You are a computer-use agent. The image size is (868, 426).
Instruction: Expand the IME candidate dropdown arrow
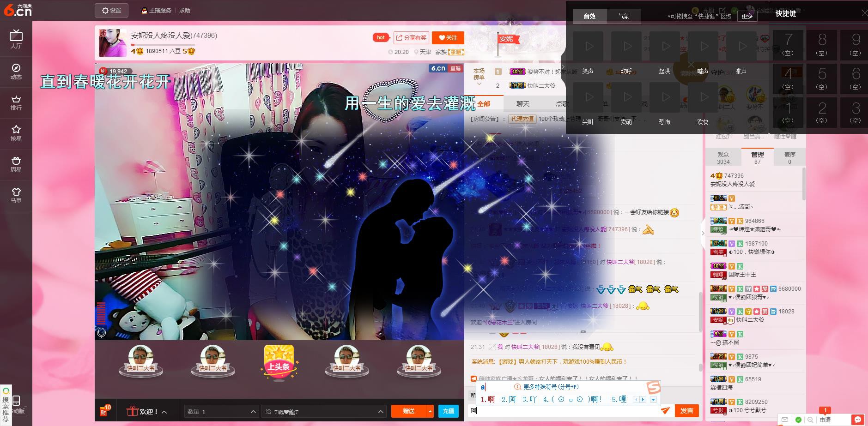(x=653, y=399)
